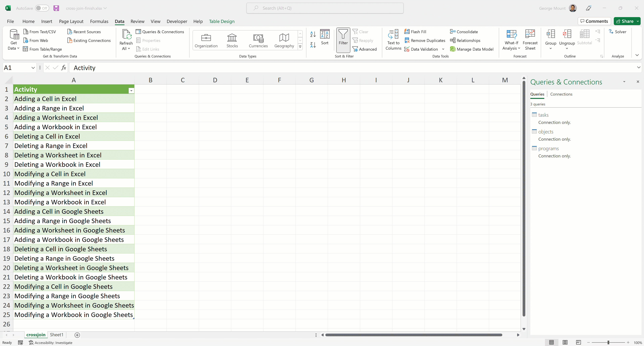Viewport: 644px width, 346px height.
Task: Click the Comments button
Action: click(x=594, y=21)
